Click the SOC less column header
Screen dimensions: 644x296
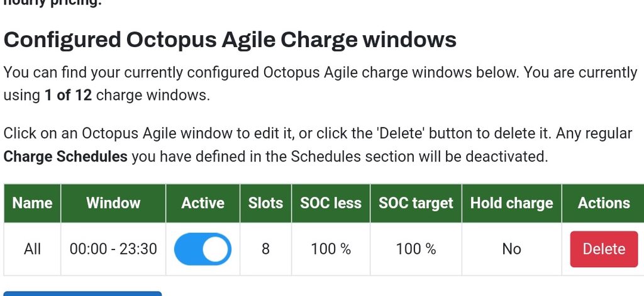[331, 203]
